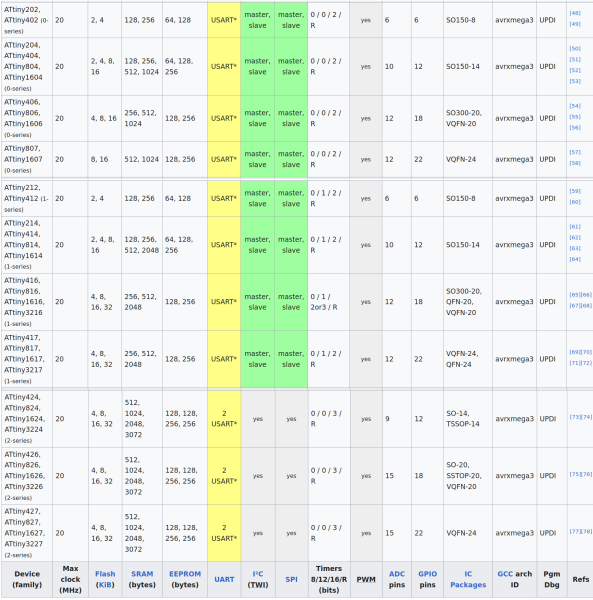593x600 pixels.
Task: Follow the KiB link under Flash
Action: [x=105, y=585]
